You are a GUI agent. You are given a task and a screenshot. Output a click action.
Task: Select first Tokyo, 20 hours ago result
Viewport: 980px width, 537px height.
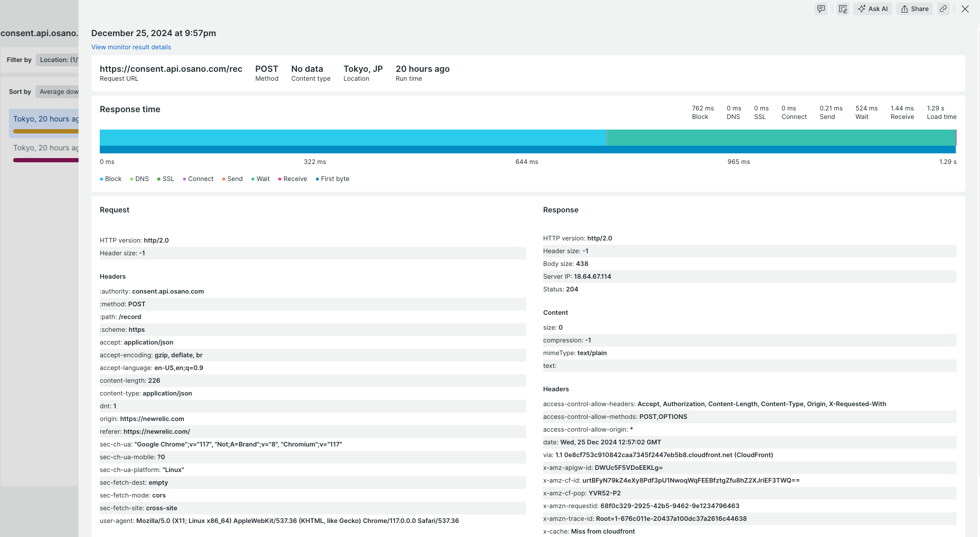(x=45, y=119)
